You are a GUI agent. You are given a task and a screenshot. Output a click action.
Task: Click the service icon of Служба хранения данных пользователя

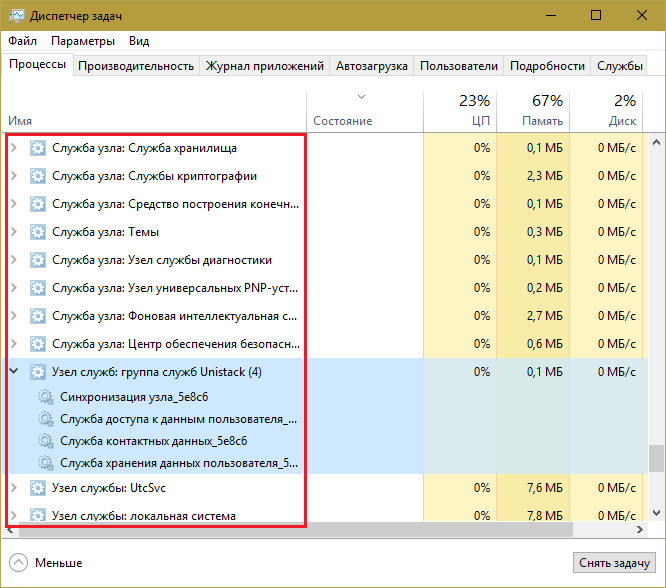coord(46,463)
